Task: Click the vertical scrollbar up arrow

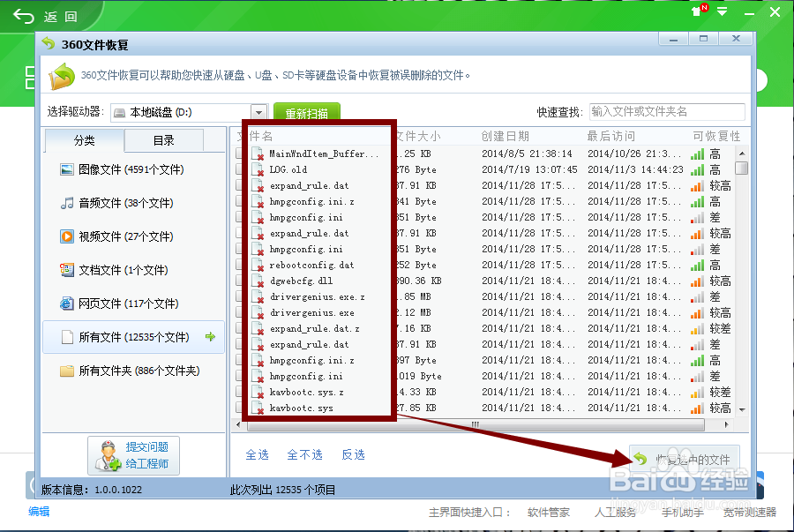Action: [x=742, y=153]
